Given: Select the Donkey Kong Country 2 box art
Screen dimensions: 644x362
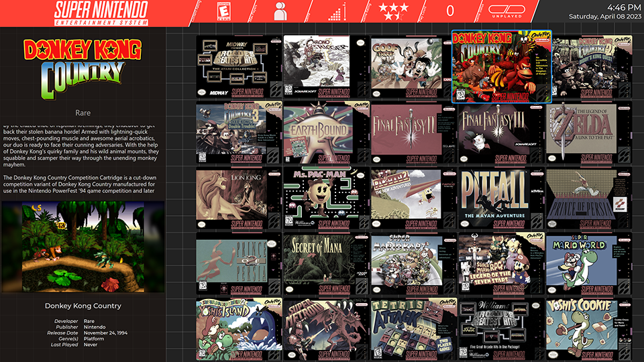Looking at the screenshot, I should (x=592, y=66).
